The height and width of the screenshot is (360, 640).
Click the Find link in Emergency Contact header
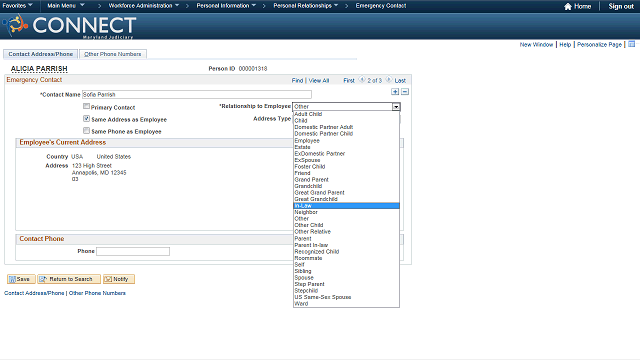[x=297, y=80]
